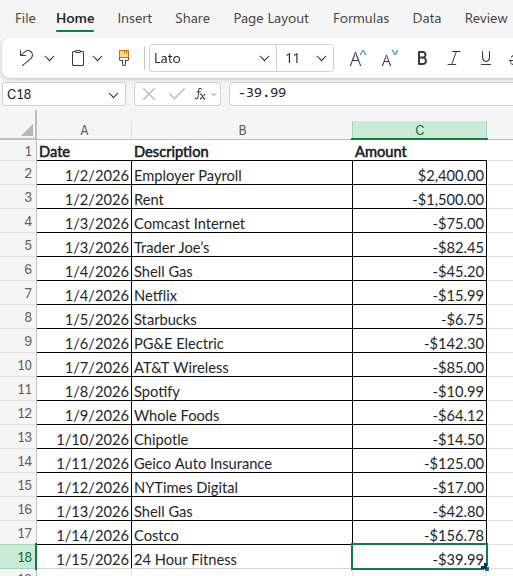513x576 pixels.
Task: Click the Decrease Font Size icon
Action: pos(390,58)
